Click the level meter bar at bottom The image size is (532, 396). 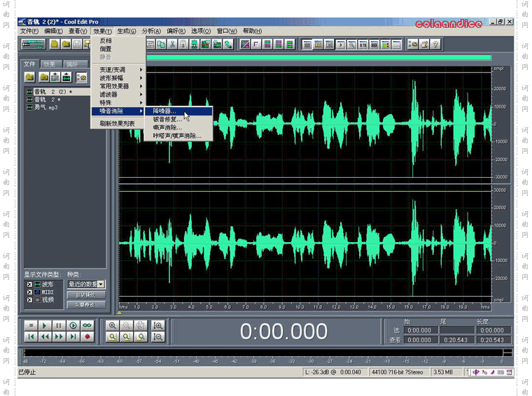tap(263, 353)
